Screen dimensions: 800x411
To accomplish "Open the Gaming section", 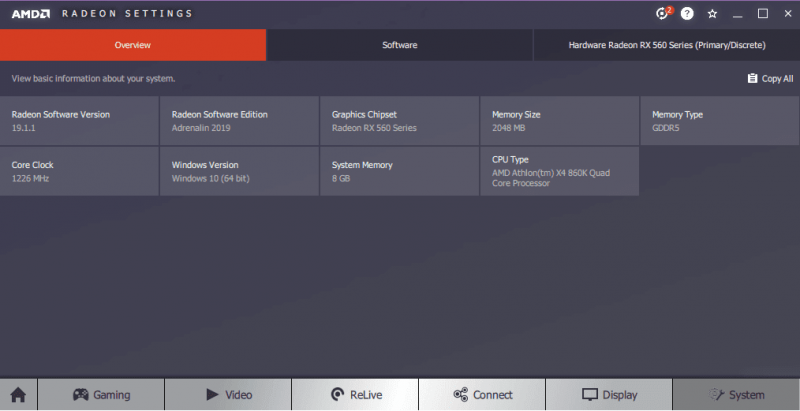I will coord(101,394).
